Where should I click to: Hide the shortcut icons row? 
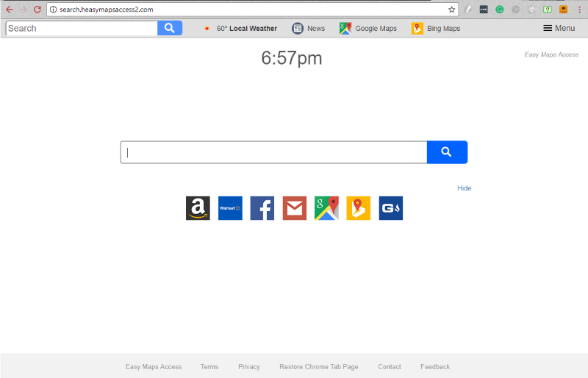(x=464, y=188)
